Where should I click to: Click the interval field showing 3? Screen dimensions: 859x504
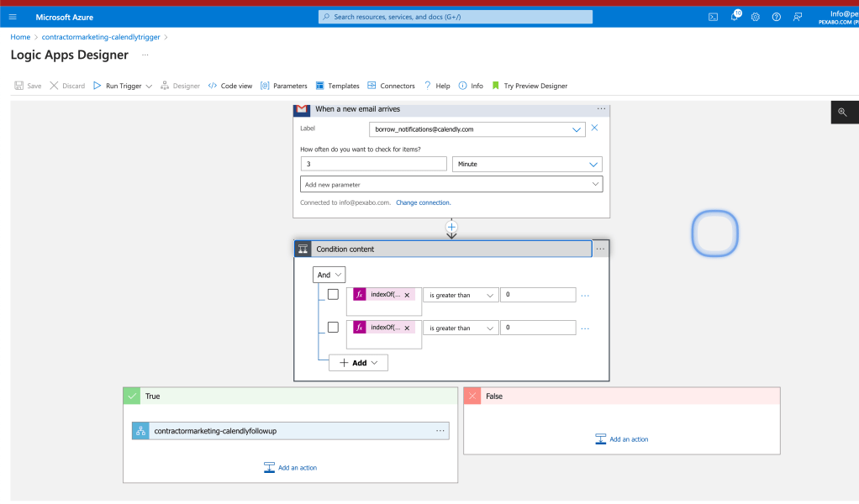(x=374, y=164)
